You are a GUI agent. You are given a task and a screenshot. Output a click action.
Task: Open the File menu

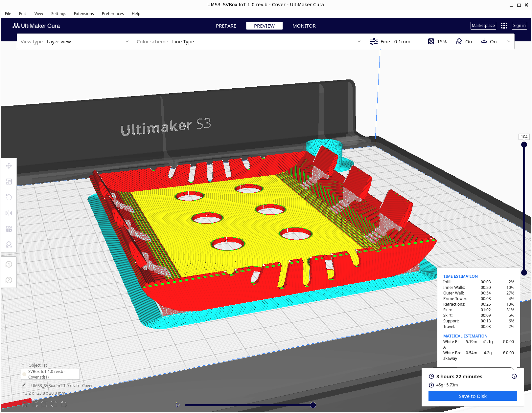coord(8,13)
